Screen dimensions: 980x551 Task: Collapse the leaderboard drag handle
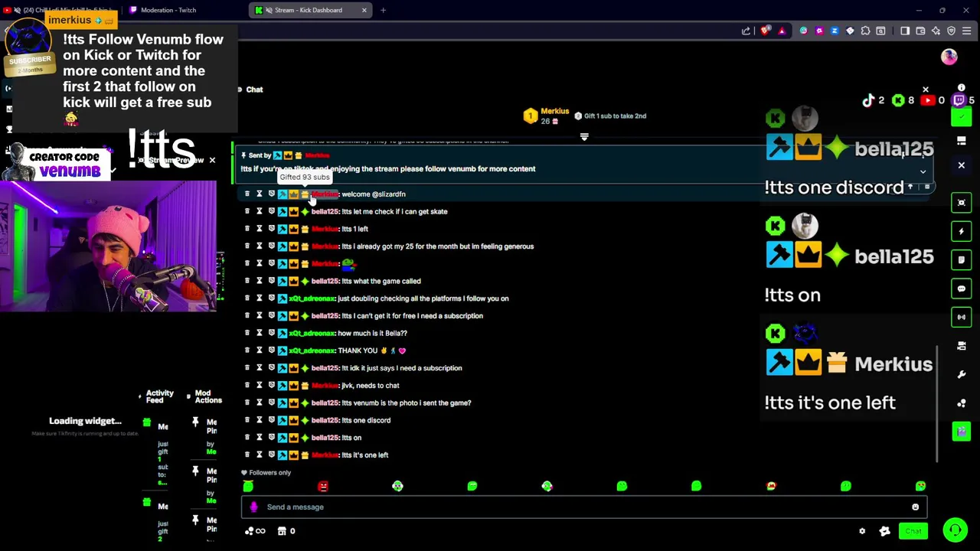pyautogui.click(x=584, y=137)
